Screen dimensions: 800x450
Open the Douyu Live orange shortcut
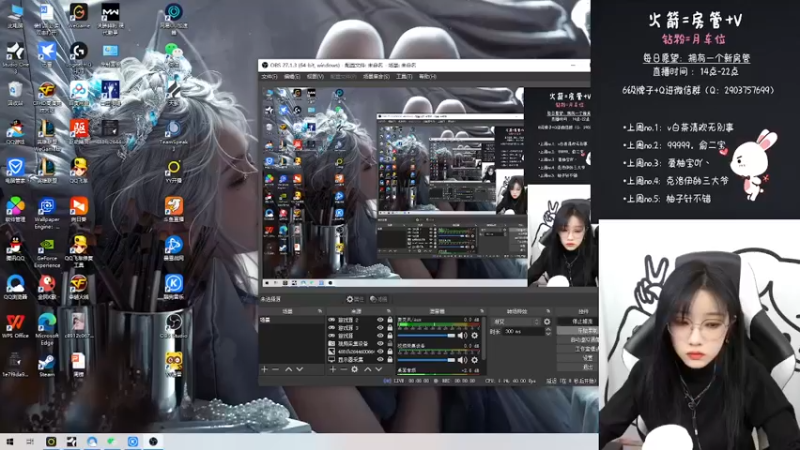[x=173, y=209]
